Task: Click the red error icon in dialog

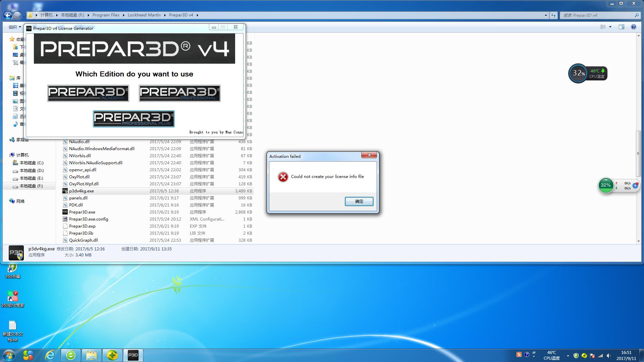Action: pyautogui.click(x=283, y=177)
